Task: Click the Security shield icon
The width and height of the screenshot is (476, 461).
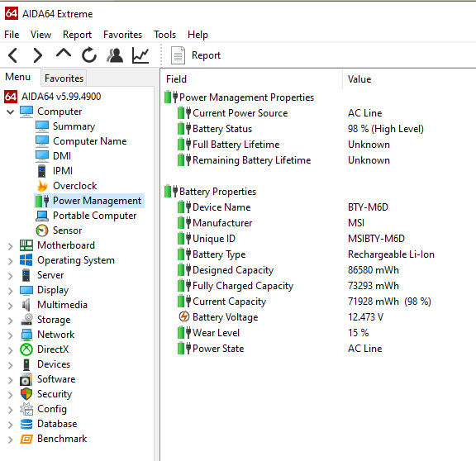Action: pyautogui.click(x=26, y=394)
